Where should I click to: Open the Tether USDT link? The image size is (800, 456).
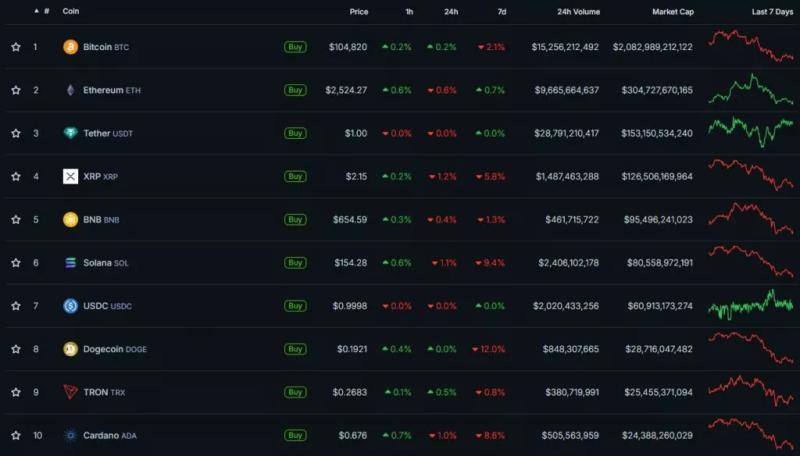(x=108, y=133)
